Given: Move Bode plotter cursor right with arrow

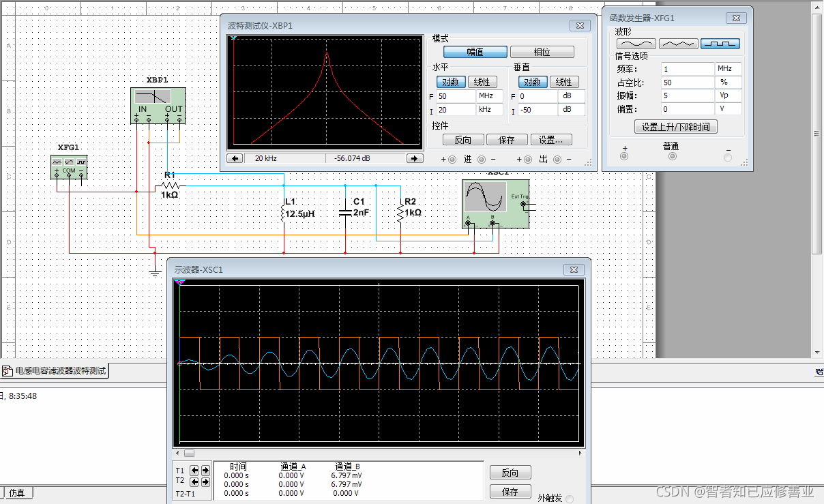Looking at the screenshot, I should [x=415, y=158].
